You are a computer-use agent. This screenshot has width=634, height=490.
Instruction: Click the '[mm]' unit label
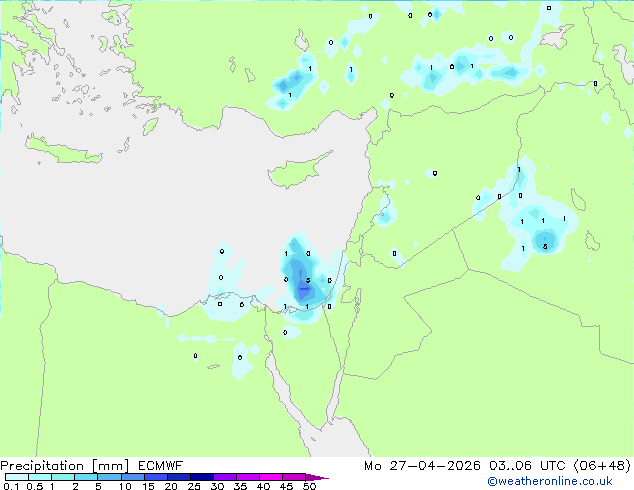tap(110, 466)
